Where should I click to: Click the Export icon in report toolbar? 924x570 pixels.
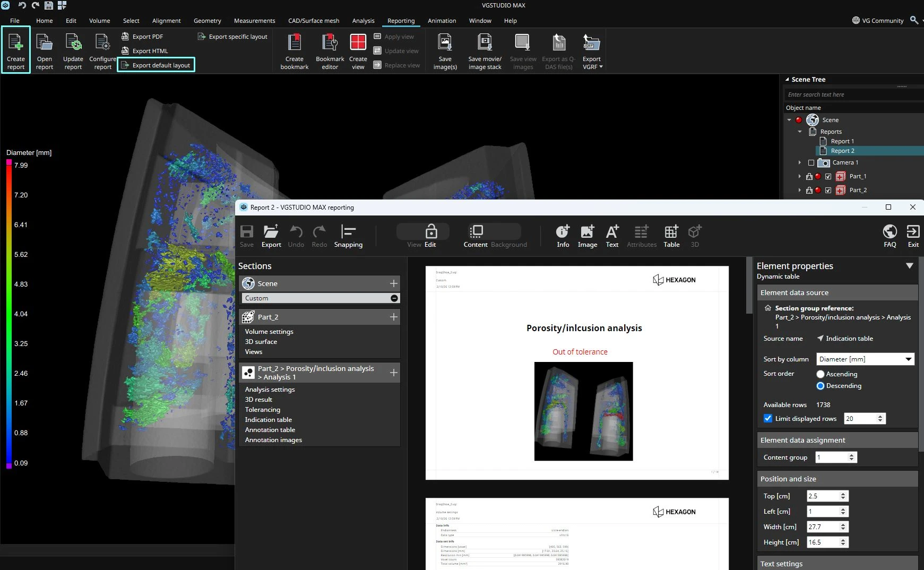coord(271,236)
